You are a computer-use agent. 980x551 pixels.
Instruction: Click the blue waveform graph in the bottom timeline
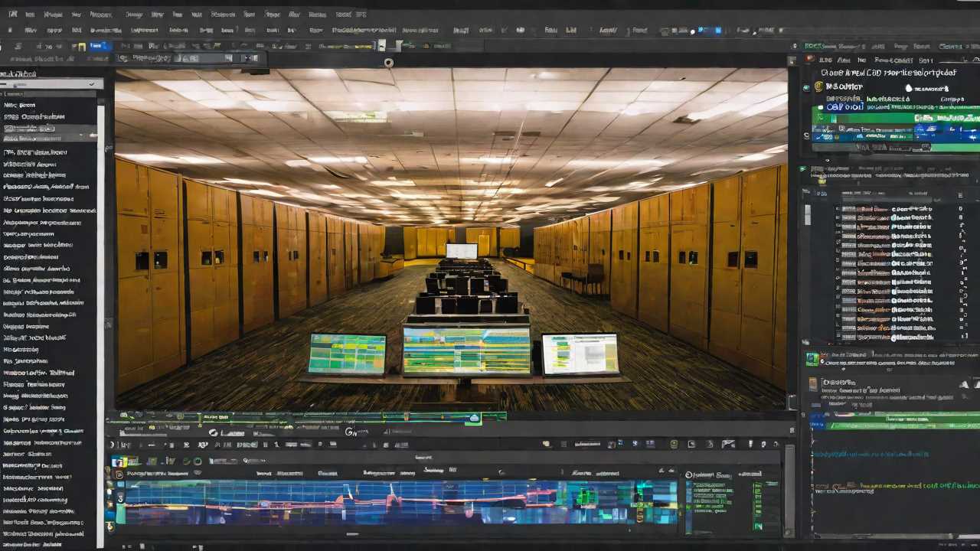coord(400,502)
